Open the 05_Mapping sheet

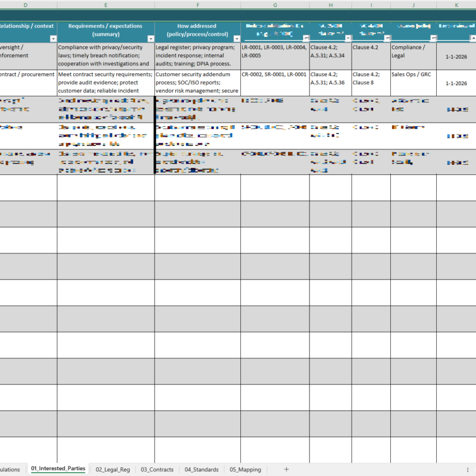(x=245, y=469)
